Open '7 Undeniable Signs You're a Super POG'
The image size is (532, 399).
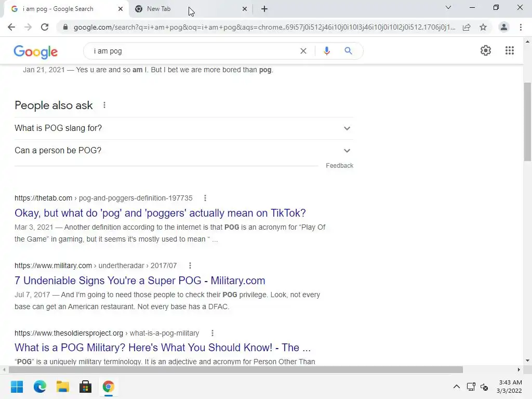pyautogui.click(x=140, y=281)
